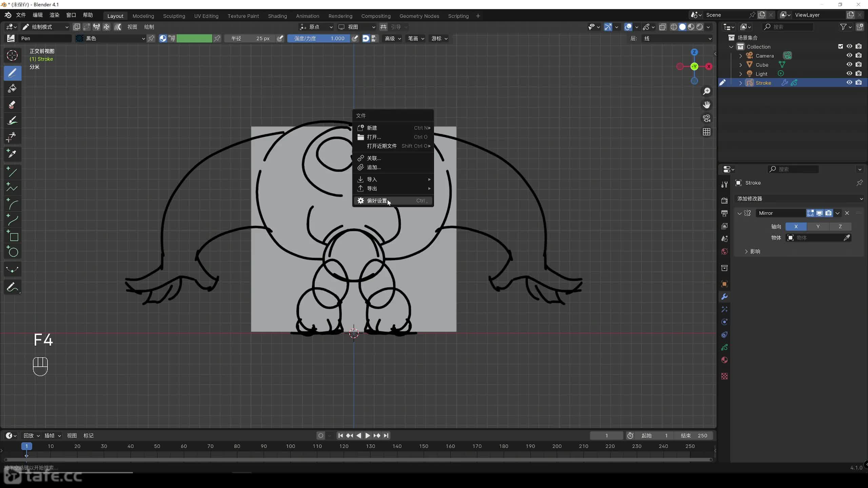This screenshot has width=868, height=488.
Task: Hide the Cube object in viewport
Action: 849,64
